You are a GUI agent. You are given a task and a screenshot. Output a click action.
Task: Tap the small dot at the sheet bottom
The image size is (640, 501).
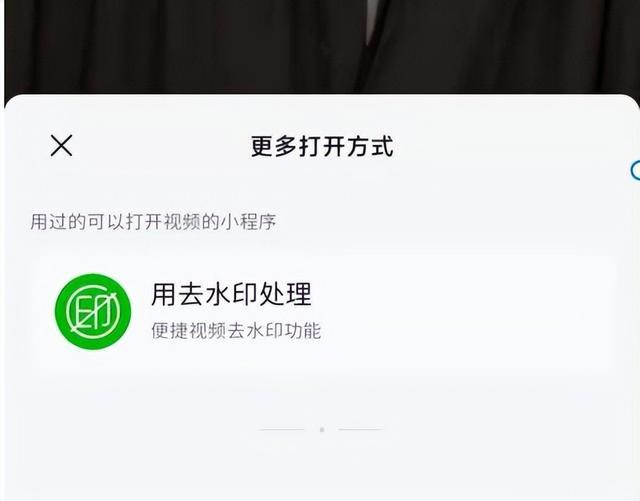tap(322, 430)
